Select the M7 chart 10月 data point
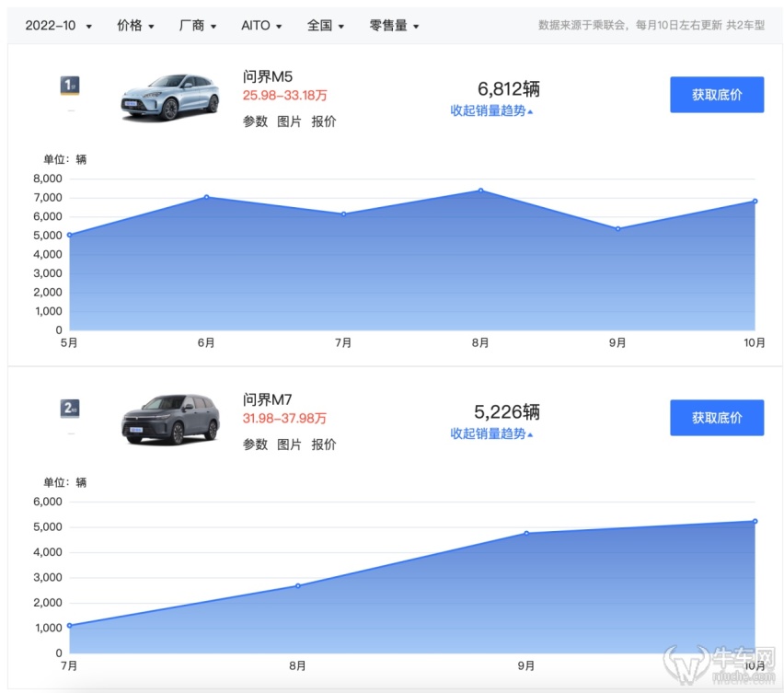Image resolution: width=784 pixels, height=693 pixels. 755,522
